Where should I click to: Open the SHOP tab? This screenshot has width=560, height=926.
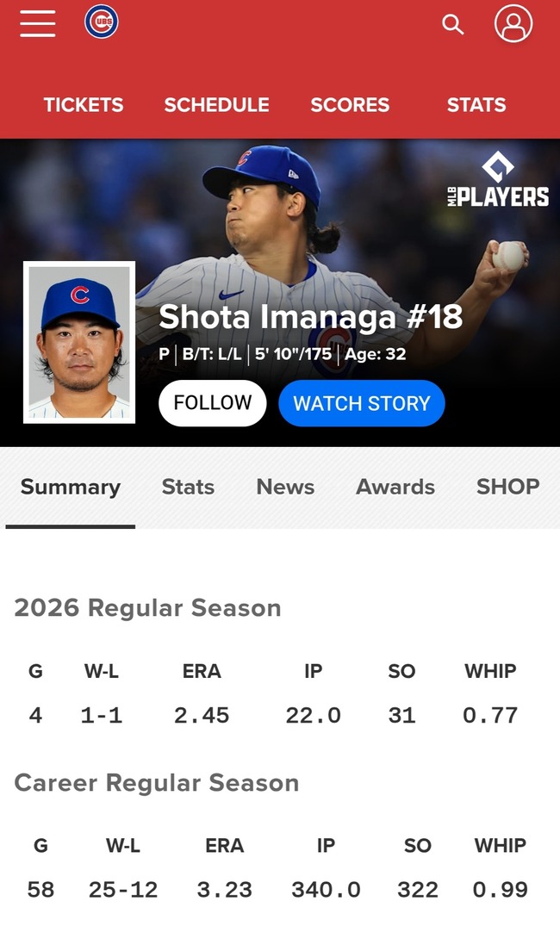click(x=507, y=487)
